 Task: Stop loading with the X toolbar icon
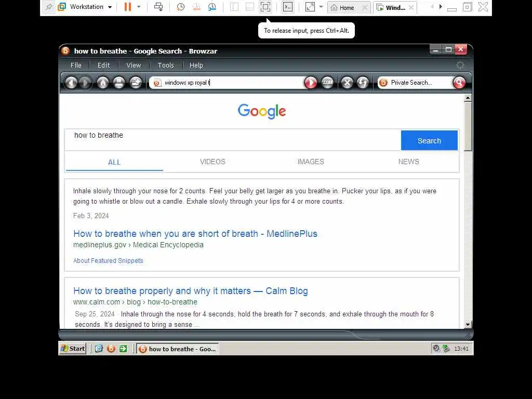coord(347,83)
